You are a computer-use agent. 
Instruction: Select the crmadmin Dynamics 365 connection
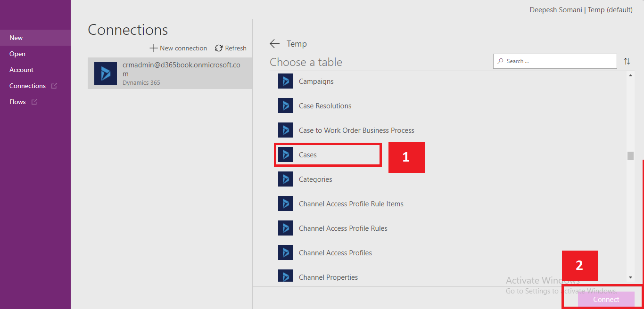point(170,73)
